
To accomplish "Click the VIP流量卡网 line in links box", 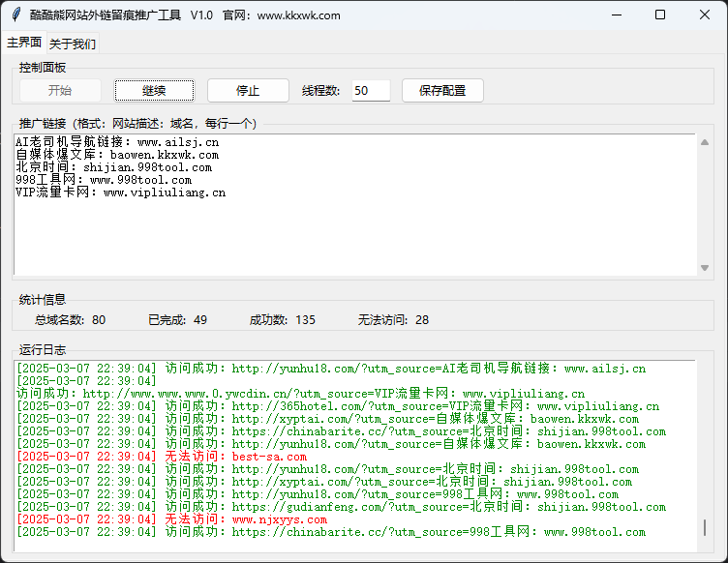I will [120, 193].
